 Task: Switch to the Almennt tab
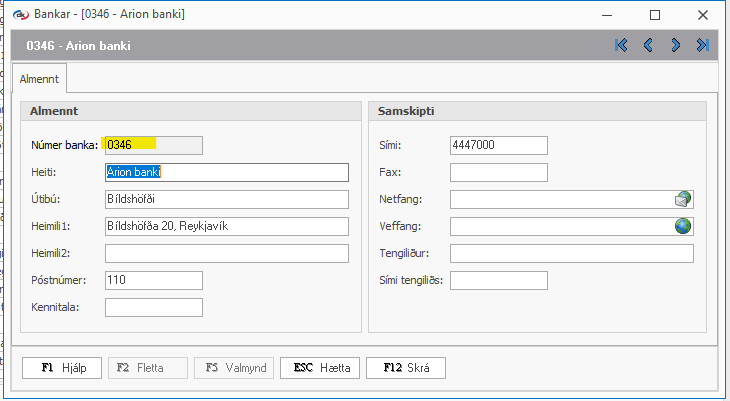(x=40, y=79)
